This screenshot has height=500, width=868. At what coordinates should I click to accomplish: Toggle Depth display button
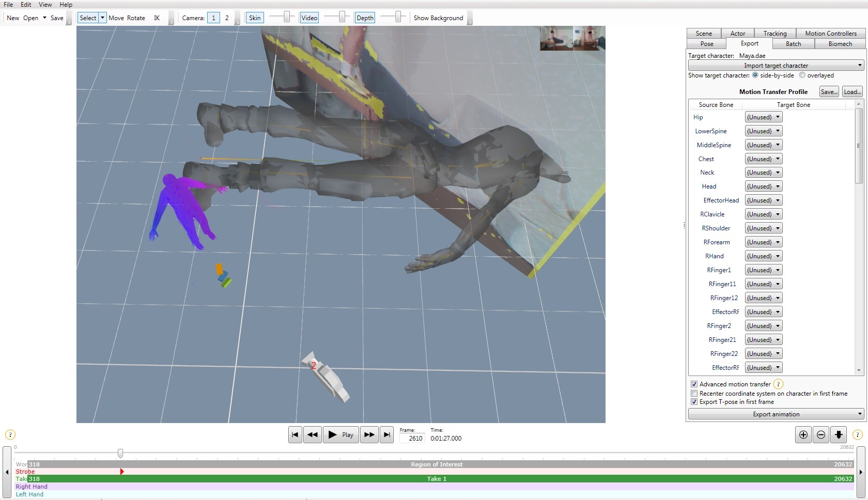point(365,18)
